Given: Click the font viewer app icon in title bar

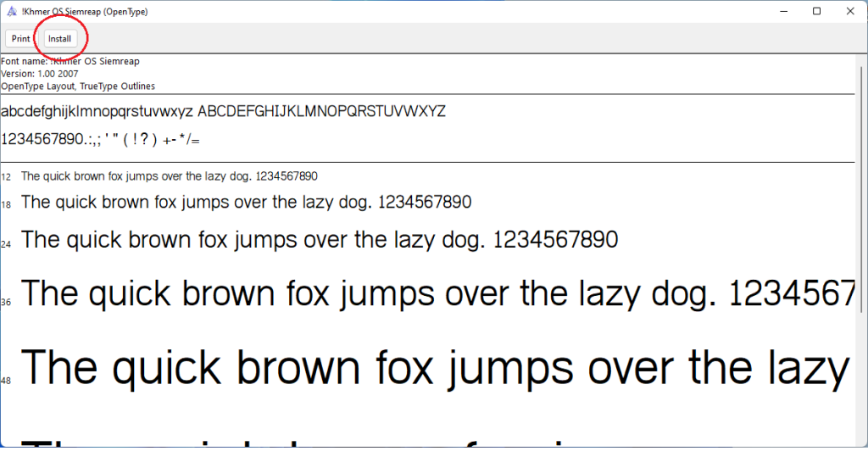Looking at the screenshot, I should click(12, 11).
